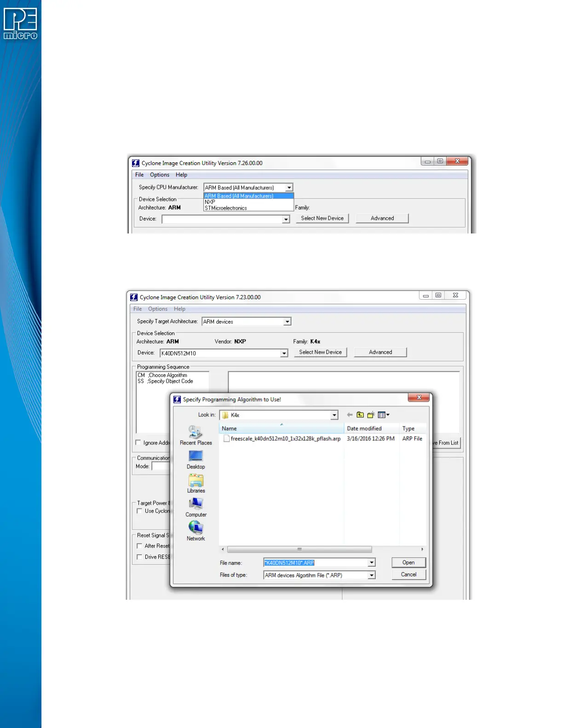Click the Up One Level folder icon

pos(360,415)
